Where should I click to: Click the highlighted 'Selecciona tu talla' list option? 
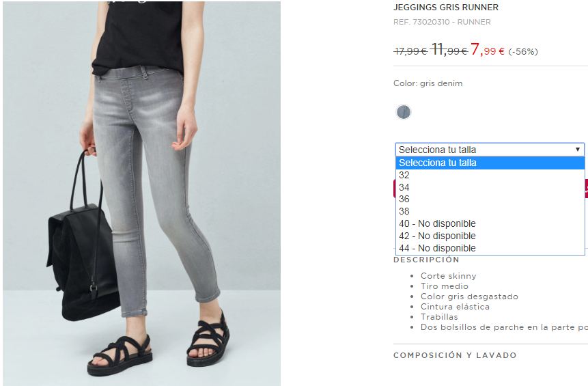coord(490,163)
